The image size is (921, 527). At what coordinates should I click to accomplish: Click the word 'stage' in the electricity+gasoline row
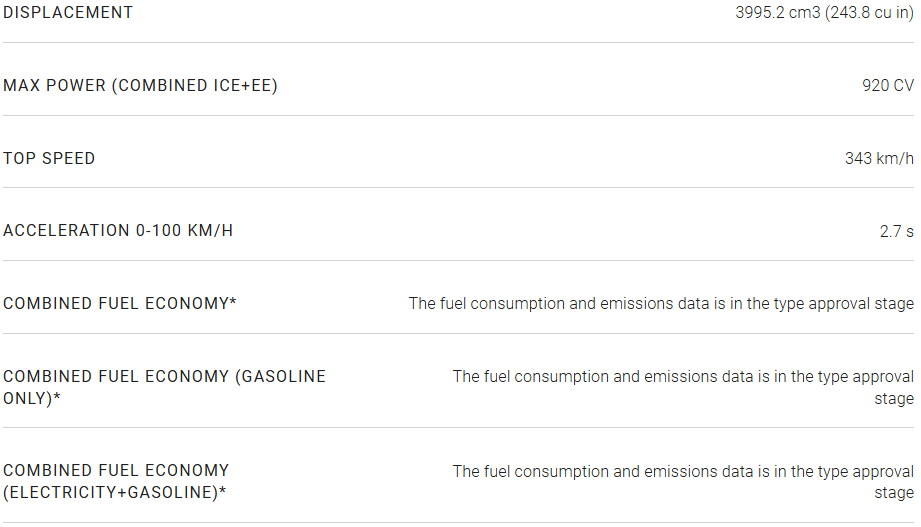pos(894,493)
